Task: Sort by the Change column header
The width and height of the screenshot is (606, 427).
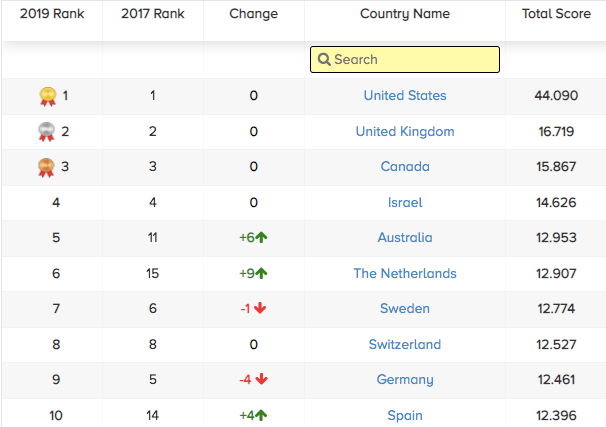Action: (x=253, y=14)
